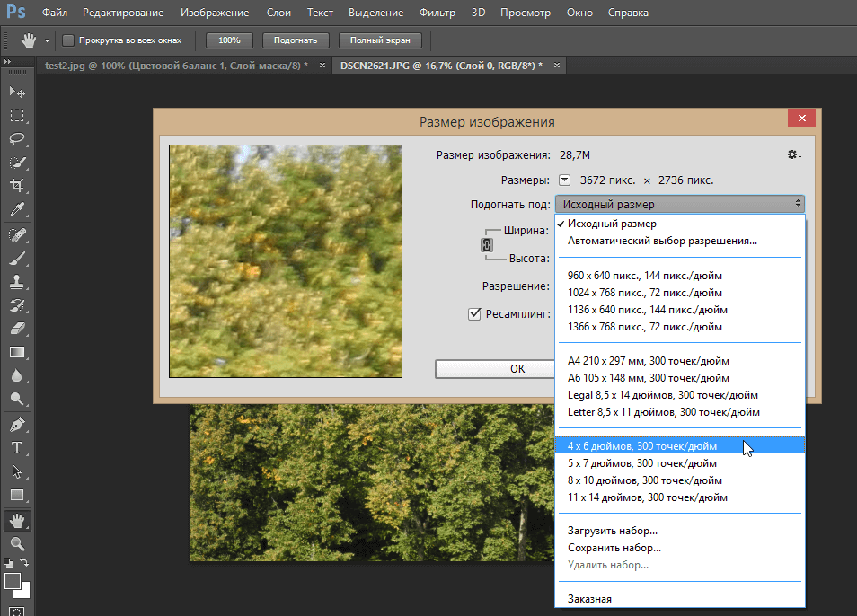Open the Фильтр menu

[437, 13]
